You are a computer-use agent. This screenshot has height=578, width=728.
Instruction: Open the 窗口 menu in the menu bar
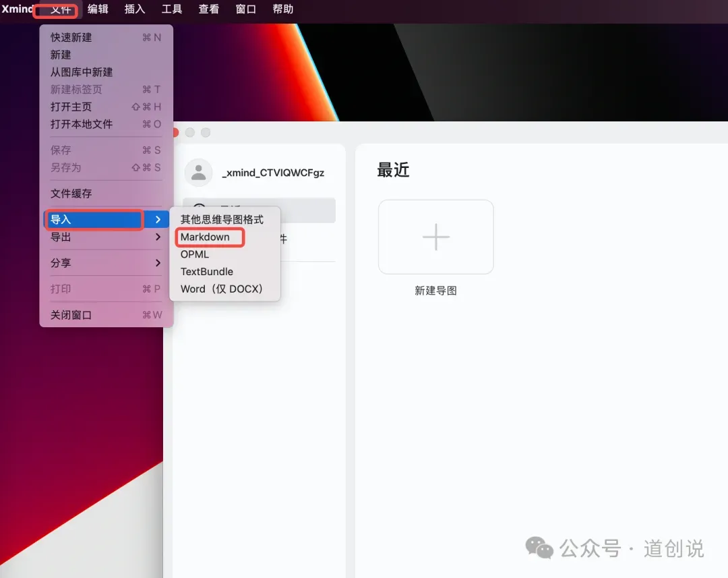pos(246,9)
